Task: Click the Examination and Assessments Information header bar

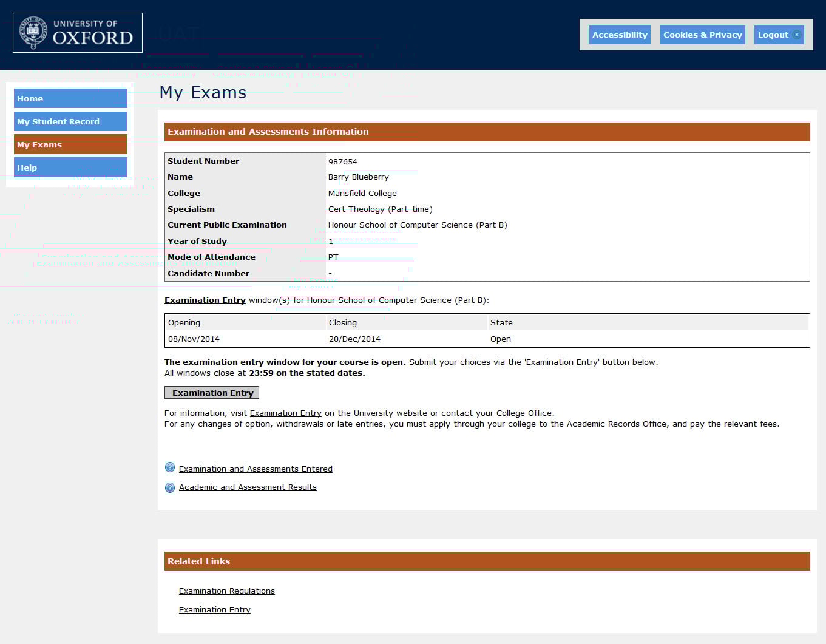Action: pyautogui.click(x=487, y=132)
